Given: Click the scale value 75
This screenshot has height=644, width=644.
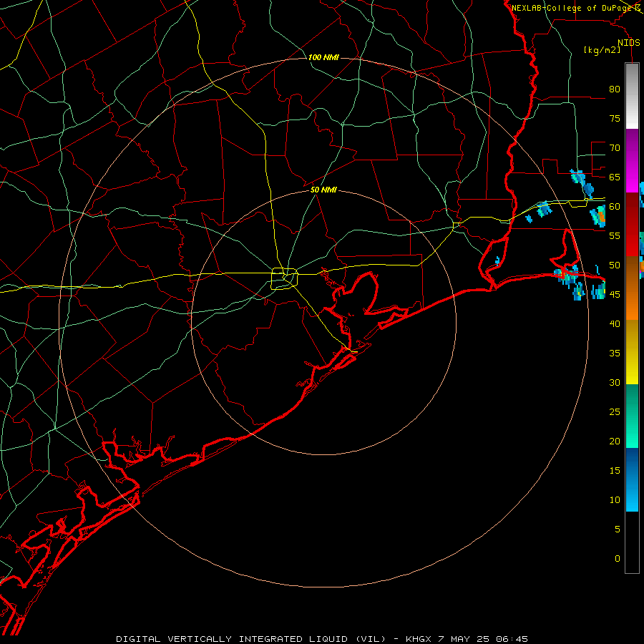Looking at the screenshot, I should point(615,118).
